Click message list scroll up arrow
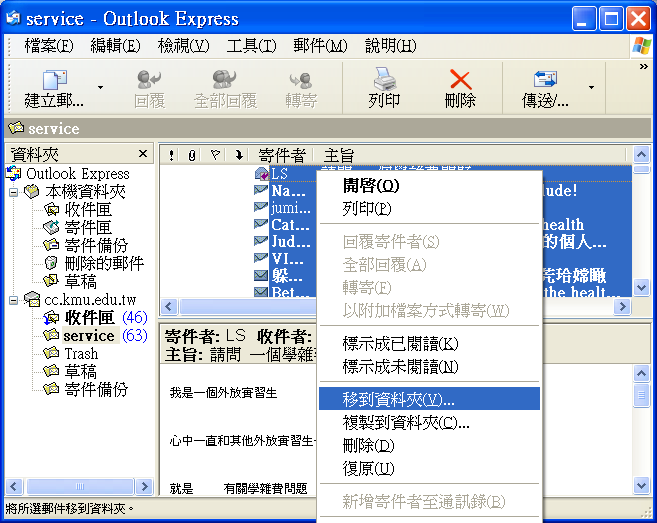The height and width of the screenshot is (523, 657). pos(641,155)
